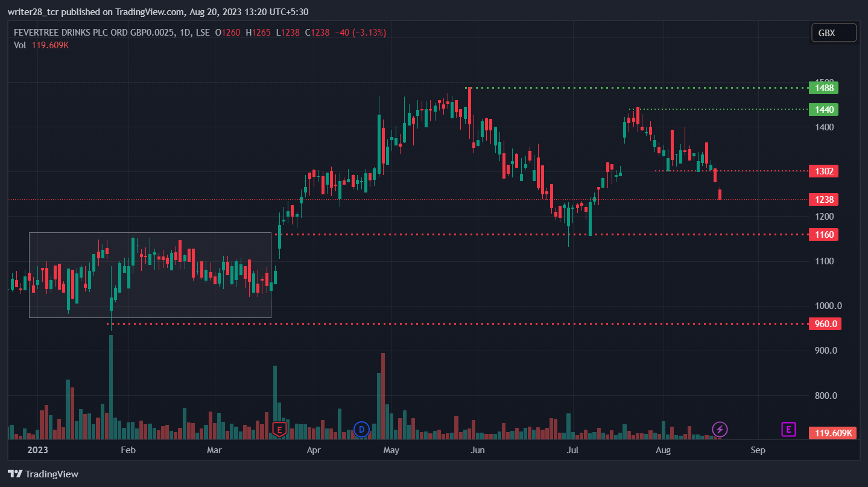Open the GBX currency selector
Viewport: 868px width, 487px height.
pos(834,33)
